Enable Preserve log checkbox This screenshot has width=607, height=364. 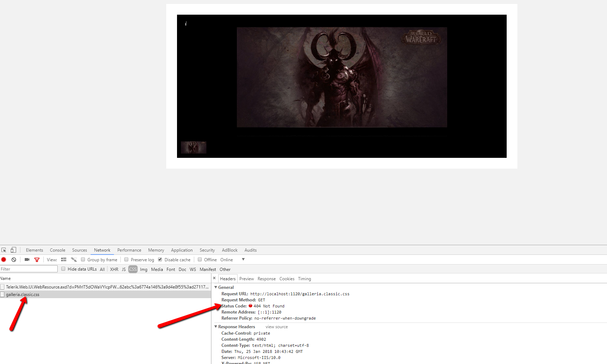126,259
